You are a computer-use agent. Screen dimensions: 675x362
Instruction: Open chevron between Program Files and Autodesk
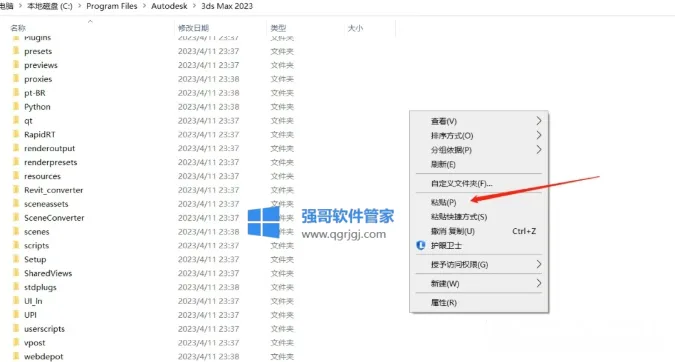(x=144, y=6)
